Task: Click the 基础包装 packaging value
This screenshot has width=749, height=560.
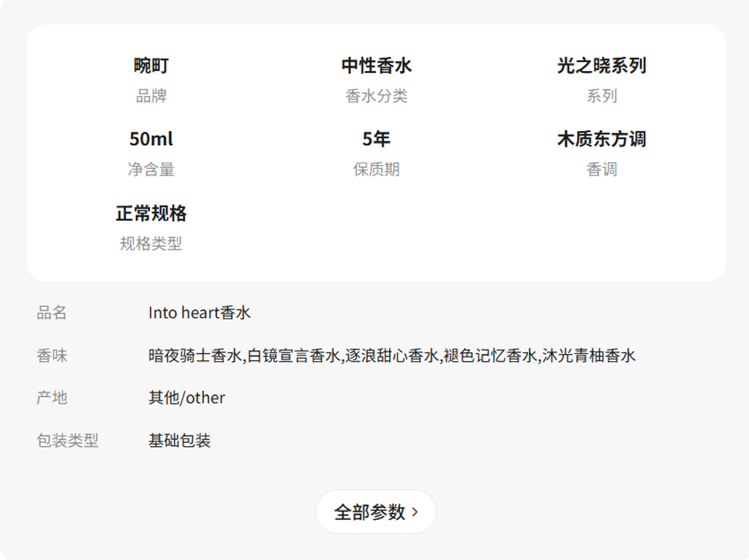Action: click(179, 441)
